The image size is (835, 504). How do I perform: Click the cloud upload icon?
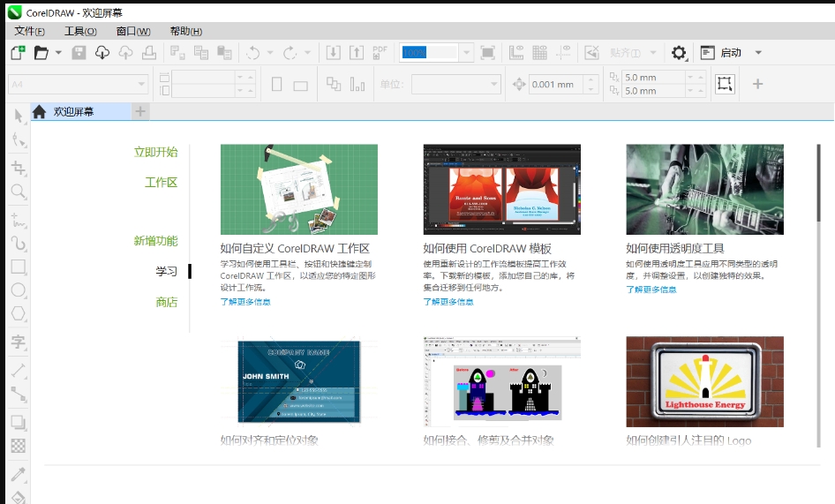click(x=125, y=53)
